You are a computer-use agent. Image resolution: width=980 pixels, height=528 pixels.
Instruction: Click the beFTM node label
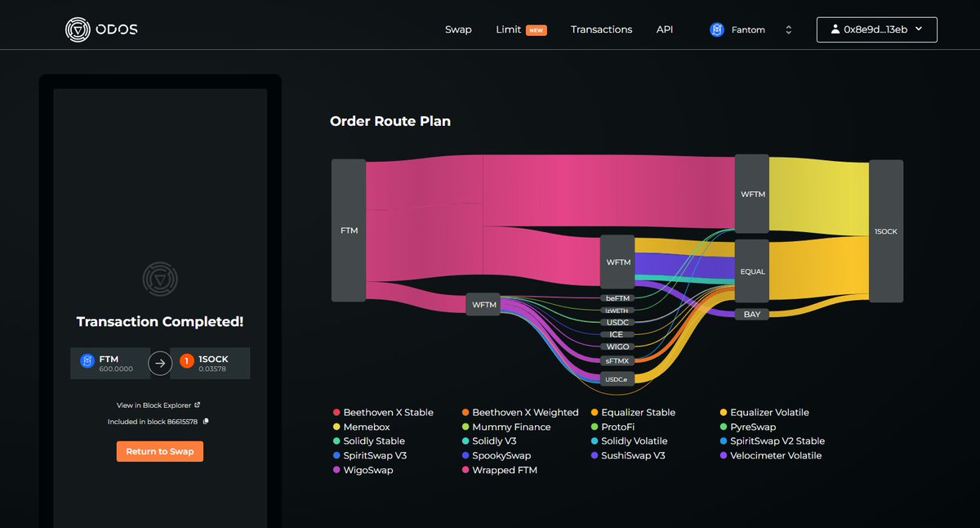point(618,298)
